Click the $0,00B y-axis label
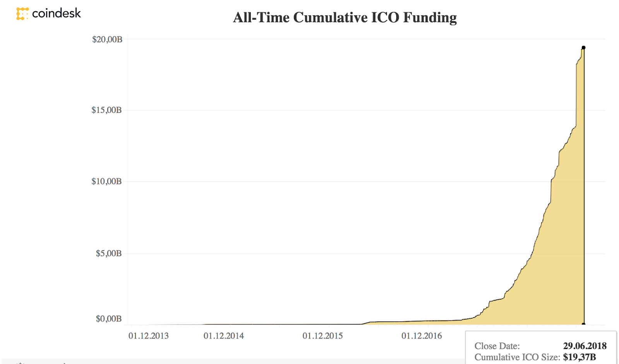Screen dimensions: 619x364 click(x=109, y=319)
